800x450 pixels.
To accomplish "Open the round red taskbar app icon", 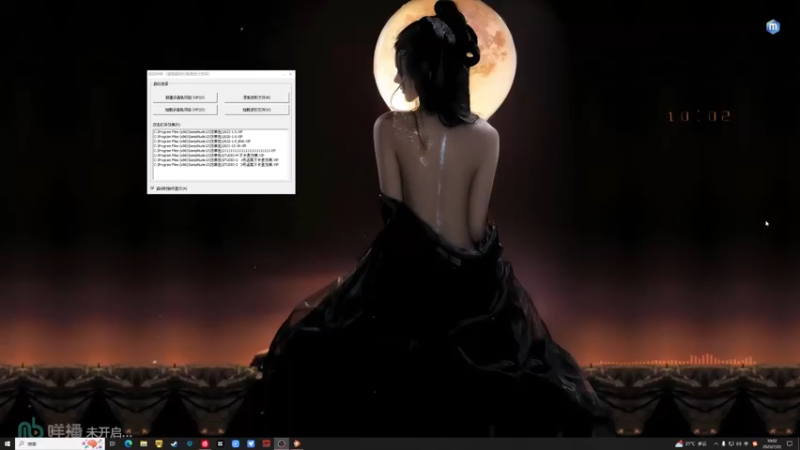I will click(205, 444).
